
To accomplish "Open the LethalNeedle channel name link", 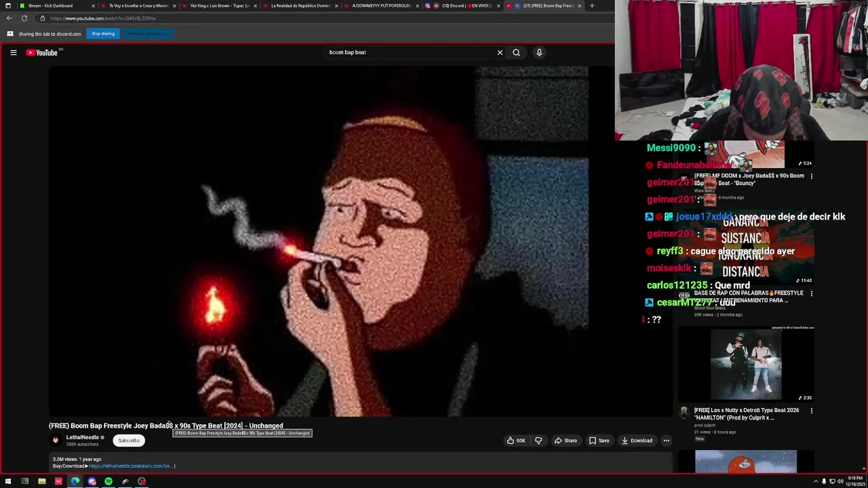I will coord(82,437).
